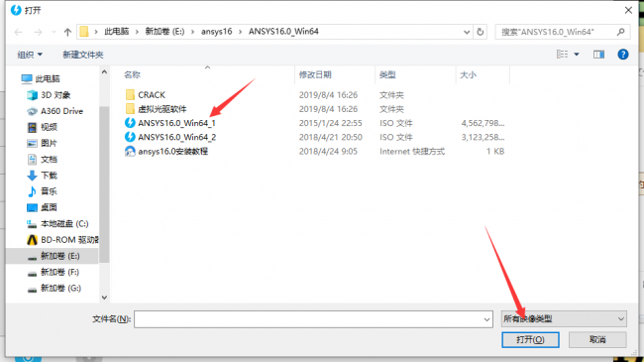
Task: Expand the address bar history dropdown
Action: [x=467, y=32]
